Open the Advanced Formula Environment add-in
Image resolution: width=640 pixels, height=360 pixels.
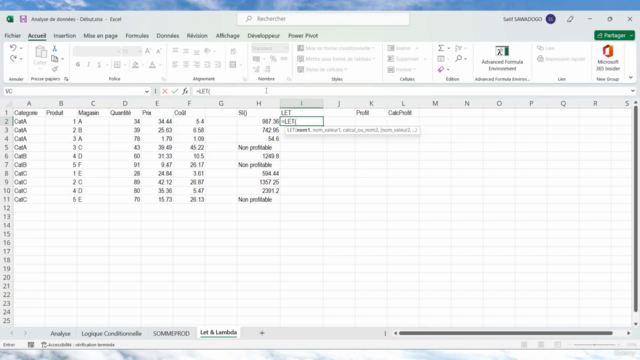[502, 58]
